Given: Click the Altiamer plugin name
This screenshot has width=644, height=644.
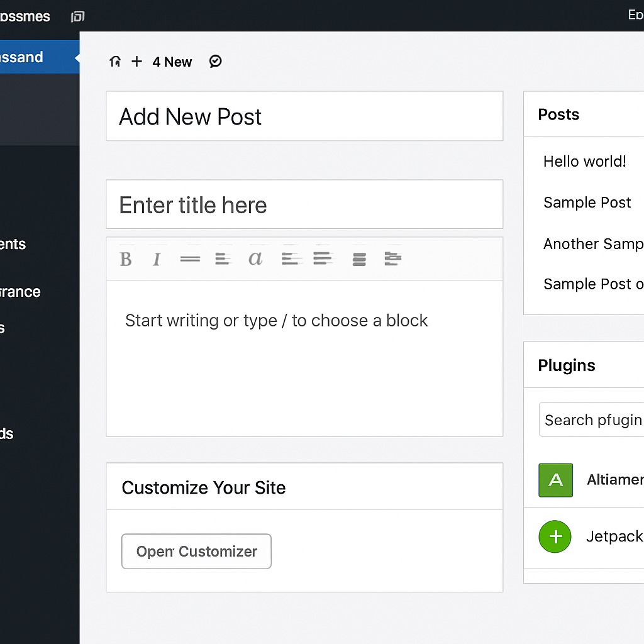Looking at the screenshot, I should (615, 480).
